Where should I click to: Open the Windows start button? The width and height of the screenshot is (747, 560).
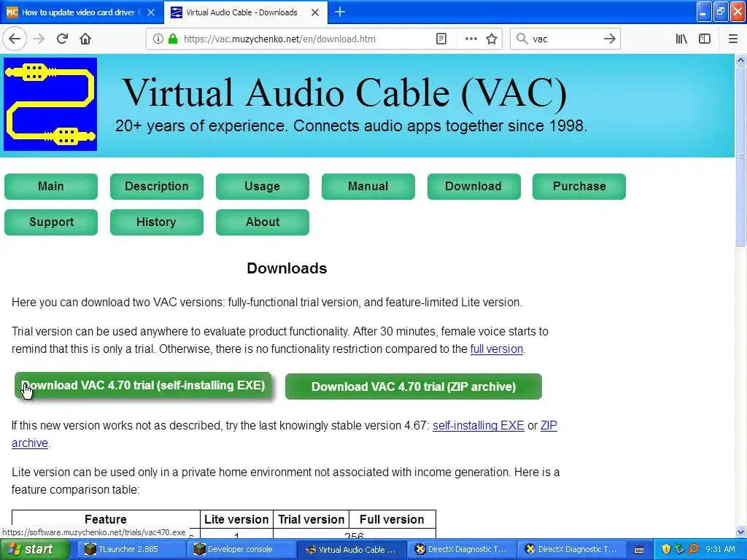click(34, 549)
